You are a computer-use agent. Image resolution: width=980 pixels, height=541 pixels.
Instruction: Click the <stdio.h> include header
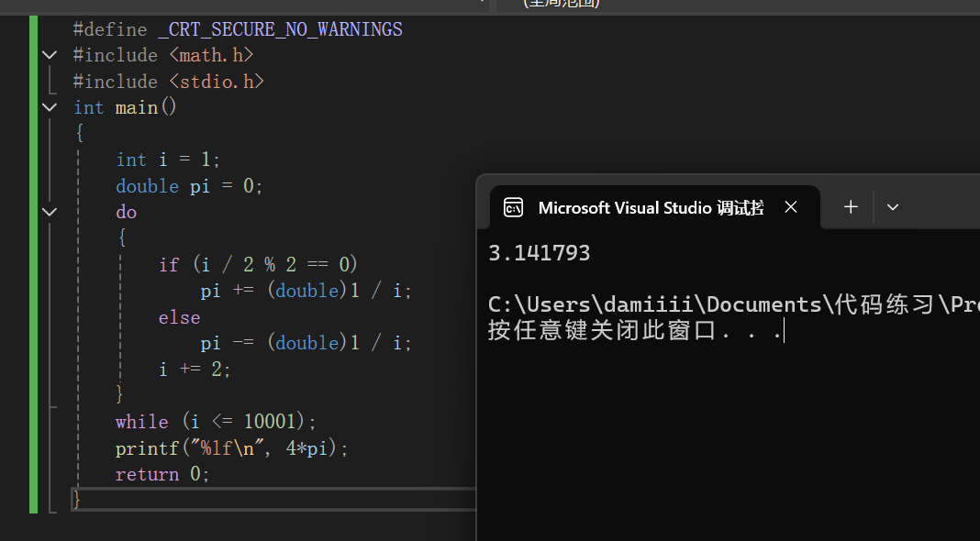click(x=217, y=82)
